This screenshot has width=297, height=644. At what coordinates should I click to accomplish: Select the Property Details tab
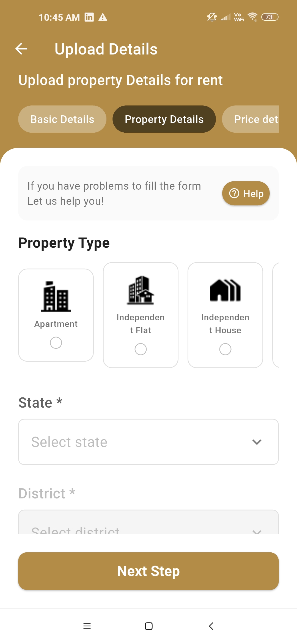(x=164, y=119)
